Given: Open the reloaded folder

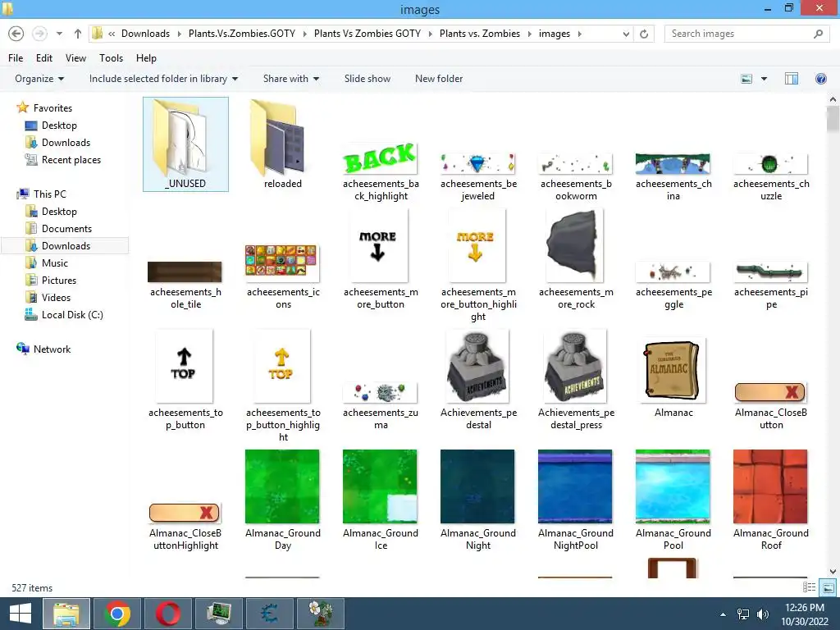Looking at the screenshot, I should tap(283, 144).
